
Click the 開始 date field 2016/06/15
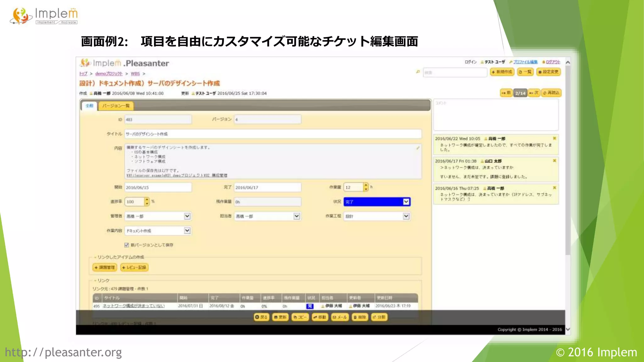tap(158, 188)
